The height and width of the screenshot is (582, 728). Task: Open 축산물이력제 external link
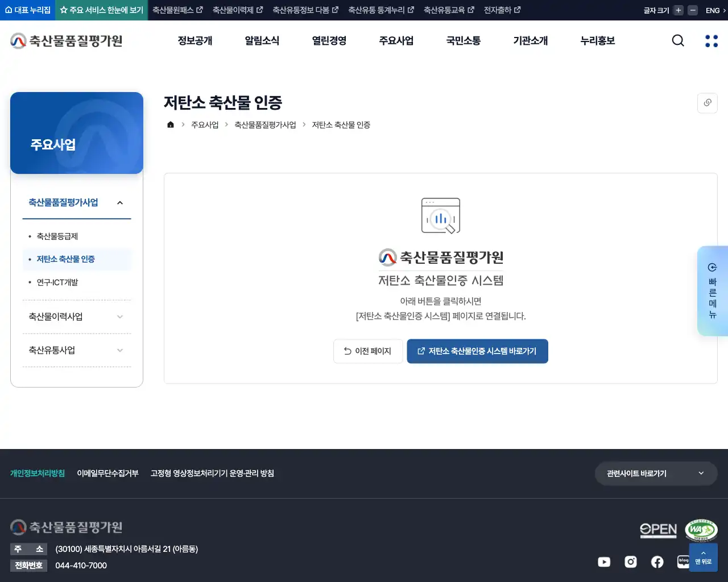tap(238, 10)
